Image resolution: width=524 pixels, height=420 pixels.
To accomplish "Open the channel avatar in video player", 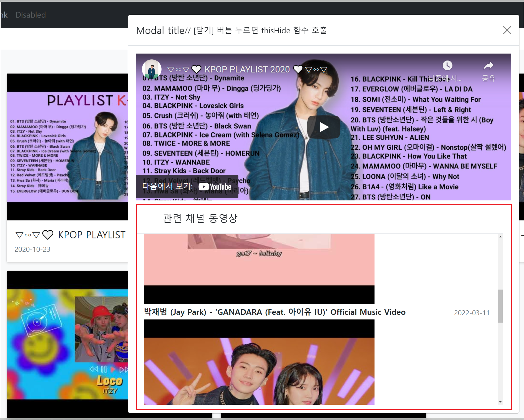I will point(152,69).
